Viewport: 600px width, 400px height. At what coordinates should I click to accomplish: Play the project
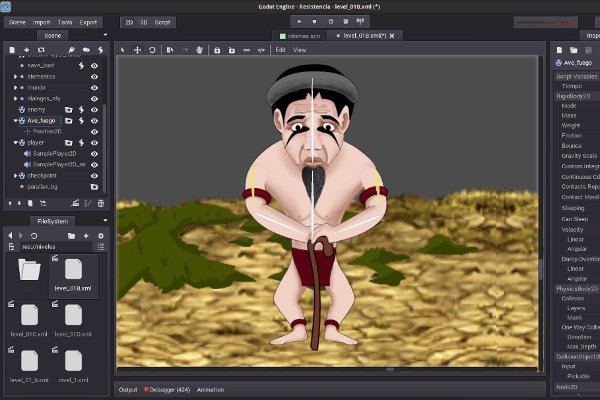(x=299, y=22)
